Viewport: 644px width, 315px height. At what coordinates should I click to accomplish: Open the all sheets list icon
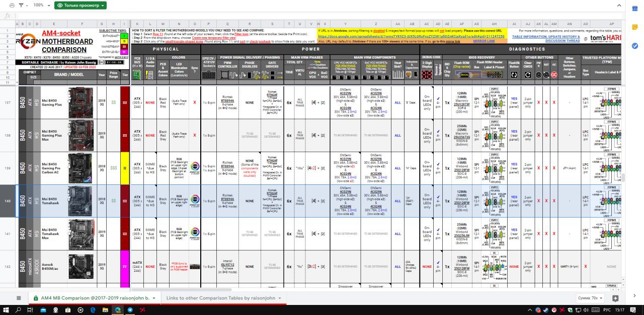point(19,298)
